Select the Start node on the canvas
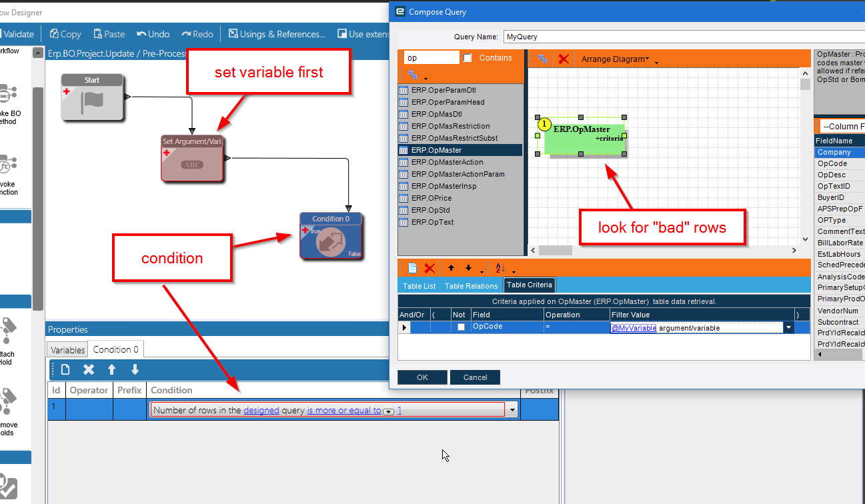 [x=92, y=97]
